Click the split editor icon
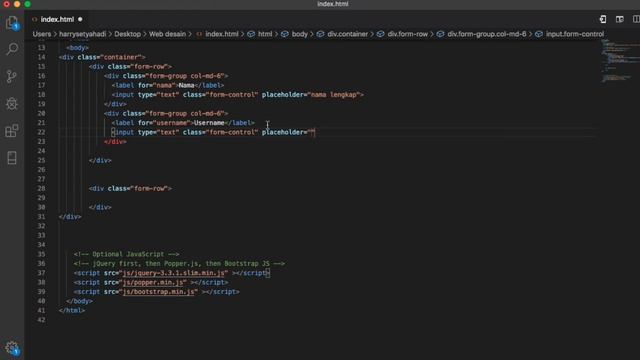 [636, 19]
